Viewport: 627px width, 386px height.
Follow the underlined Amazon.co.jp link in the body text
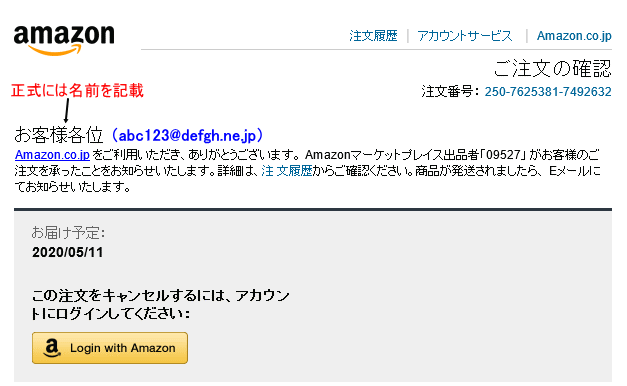click(x=52, y=154)
